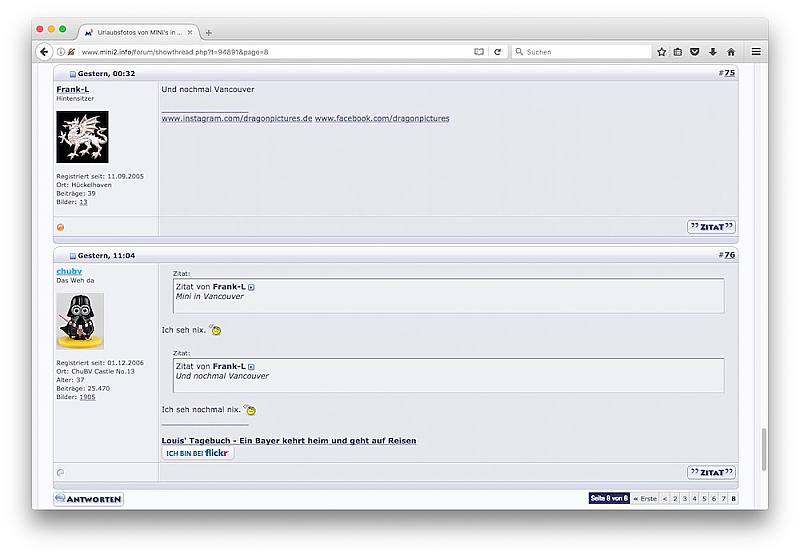
Task: Open a new tab with plus button
Action: pyautogui.click(x=208, y=32)
